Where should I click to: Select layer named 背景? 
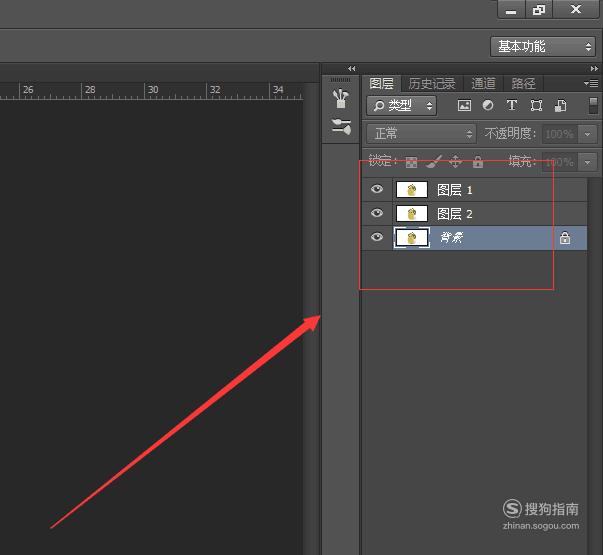(x=451, y=238)
